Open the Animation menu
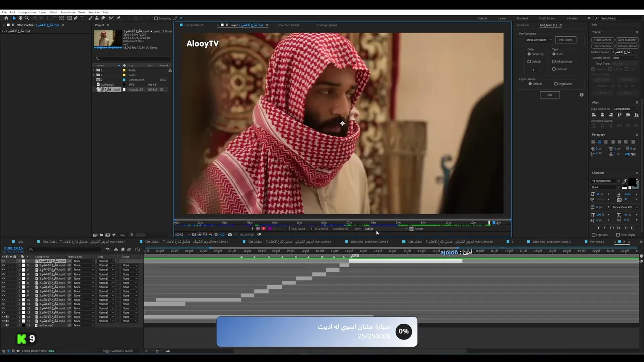The width and height of the screenshot is (644, 362). (68, 12)
